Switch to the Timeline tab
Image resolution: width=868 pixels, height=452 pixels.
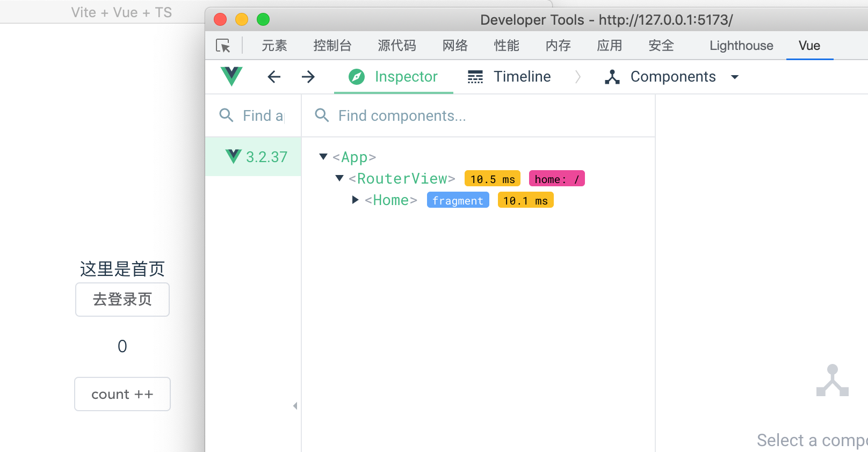click(x=509, y=77)
